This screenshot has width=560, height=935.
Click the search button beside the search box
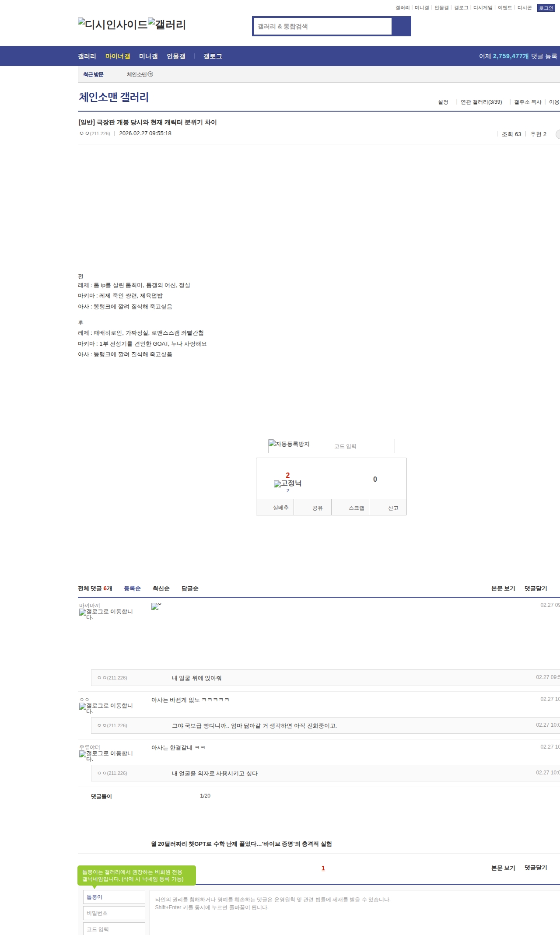coord(401,26)
